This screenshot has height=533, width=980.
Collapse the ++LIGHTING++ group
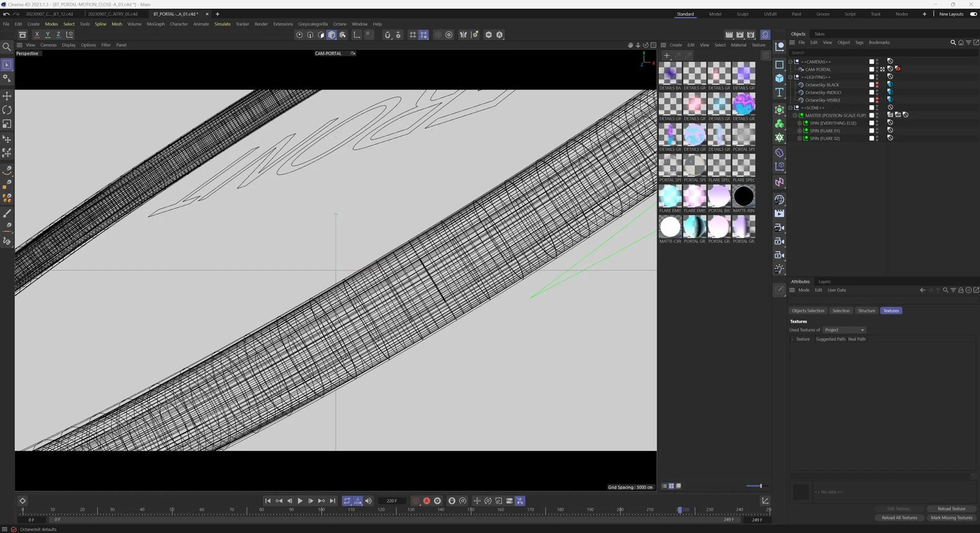pyautogui.click(x=790, y=77)
